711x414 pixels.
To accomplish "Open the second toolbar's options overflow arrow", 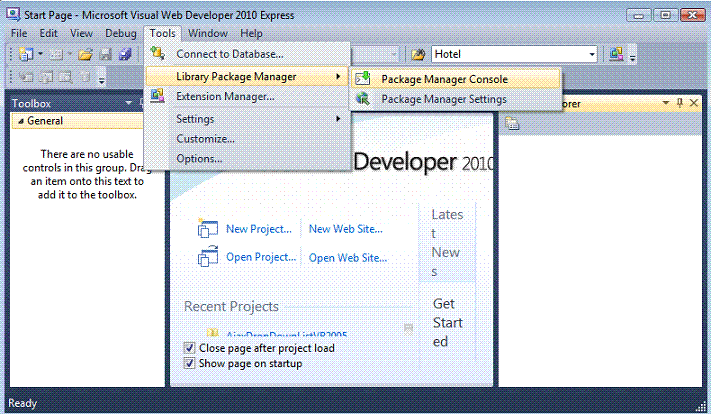I will (x=102, y=81).
